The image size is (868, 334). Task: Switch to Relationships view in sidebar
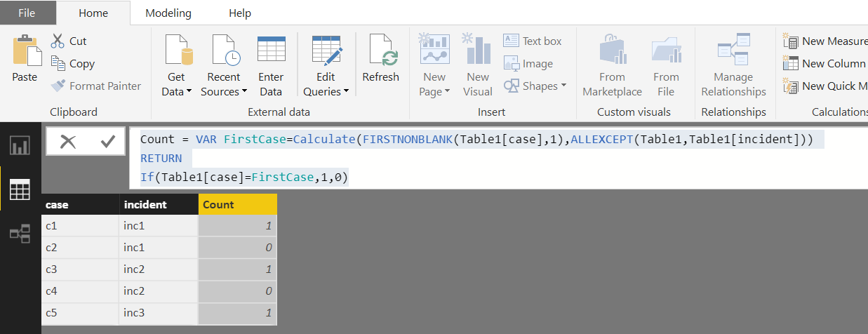click(x=20, y=233)
